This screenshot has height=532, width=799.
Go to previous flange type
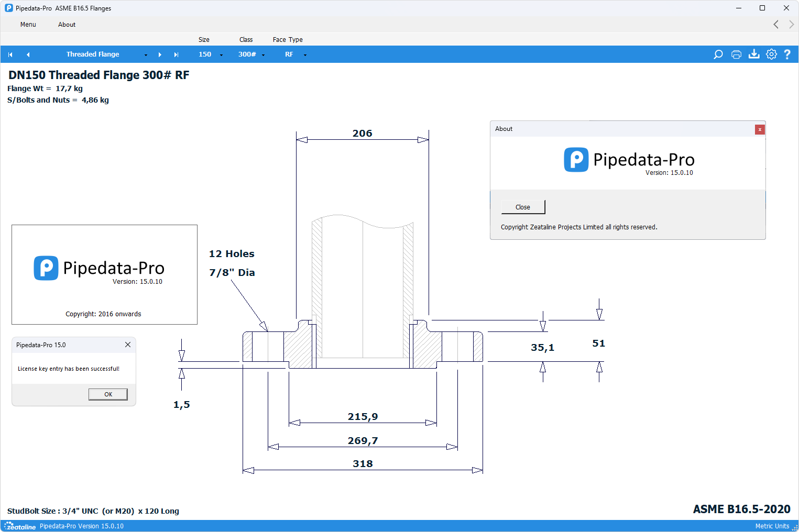[28, 54]
